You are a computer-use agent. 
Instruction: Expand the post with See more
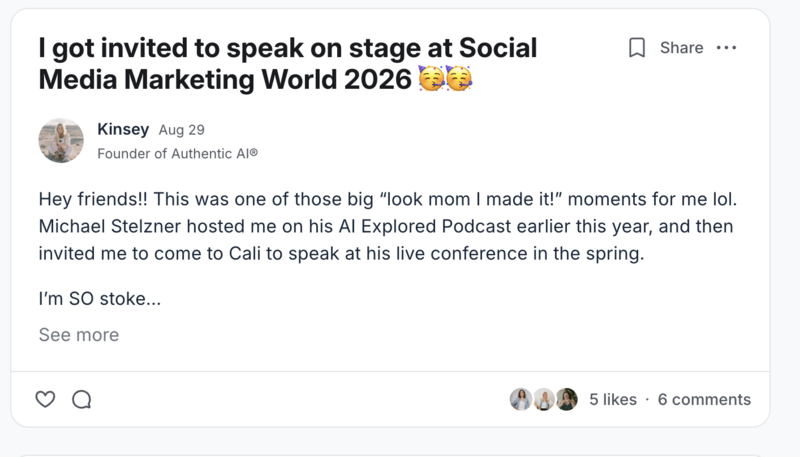pyautogui.click(x=79, y=335)
